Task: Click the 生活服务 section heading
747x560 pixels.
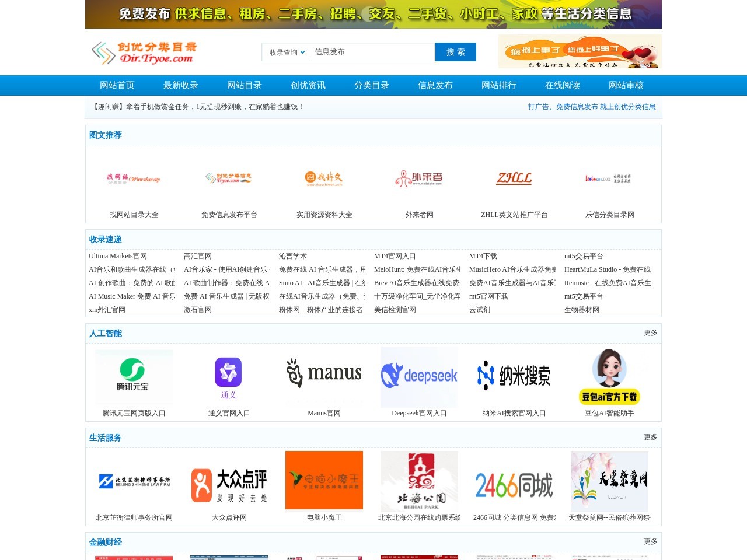Action: (x=106, y=437)
